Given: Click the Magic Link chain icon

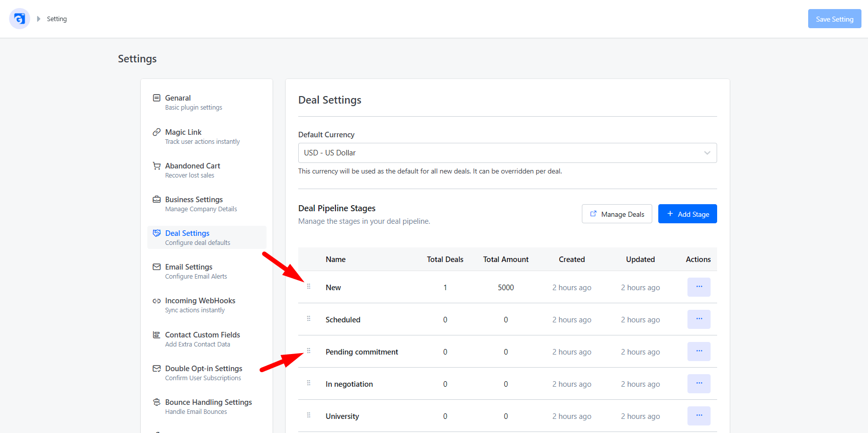Looking at the screenshot, I should click(x=156, y=132).
